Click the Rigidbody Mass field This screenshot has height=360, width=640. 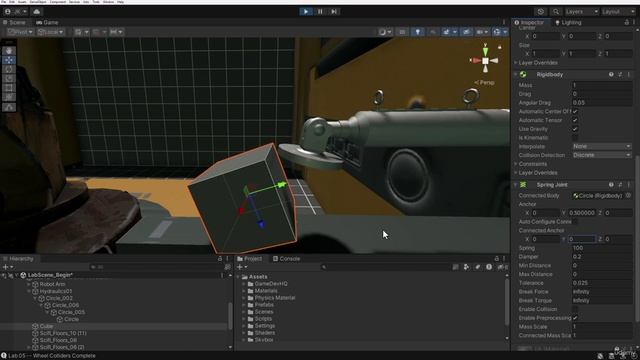click(x=602, y=85)
